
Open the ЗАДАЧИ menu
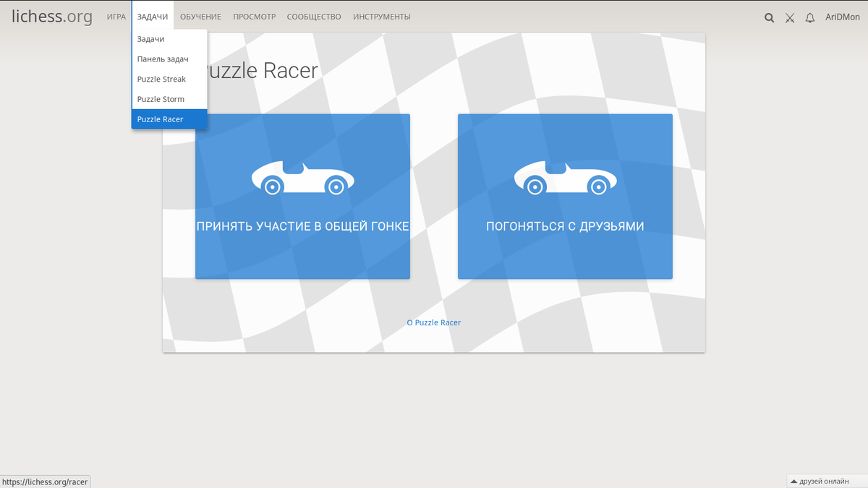click(153, 17)
